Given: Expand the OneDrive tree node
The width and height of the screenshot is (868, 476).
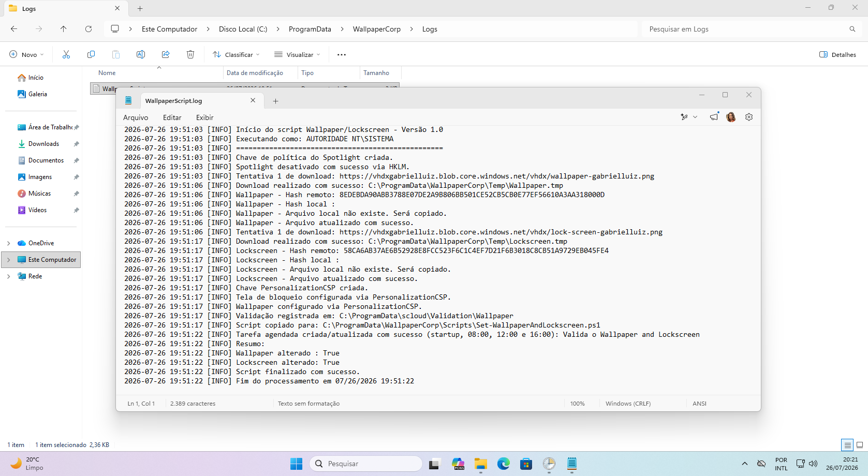Looking at the screenshot, I should pyautogui.click(x=9, y=243).
